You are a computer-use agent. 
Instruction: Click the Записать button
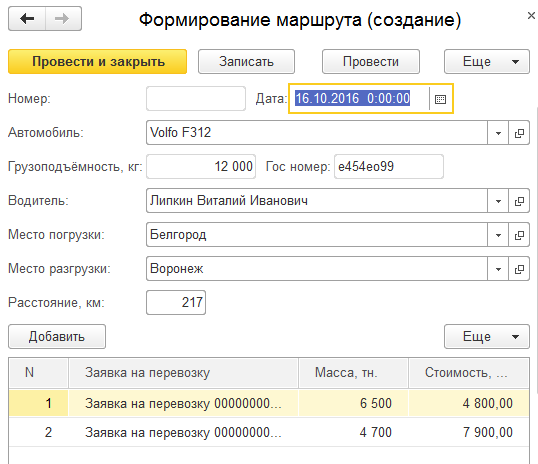pos(246,61)
